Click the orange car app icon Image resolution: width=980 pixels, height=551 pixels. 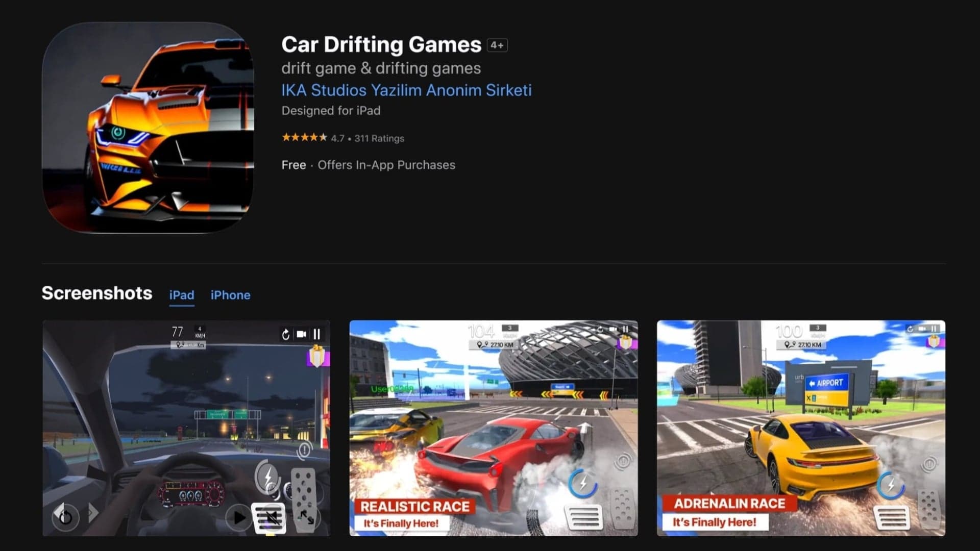[148, 128]
